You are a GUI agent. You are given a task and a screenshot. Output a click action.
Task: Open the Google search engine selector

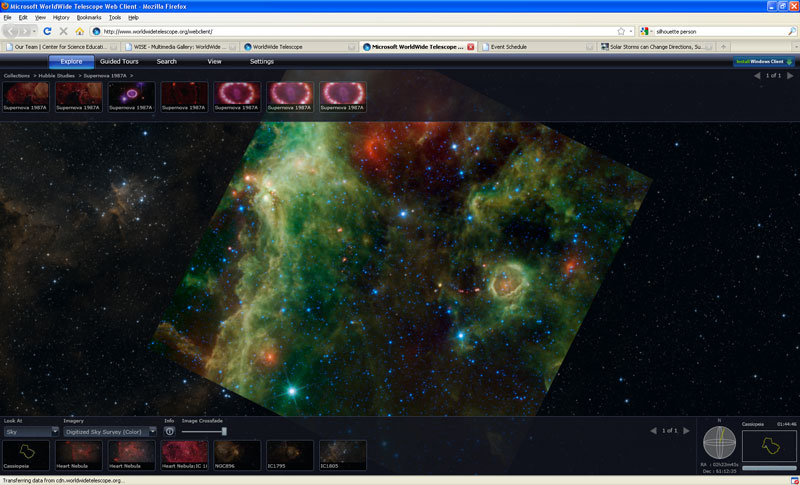[646, 32]
